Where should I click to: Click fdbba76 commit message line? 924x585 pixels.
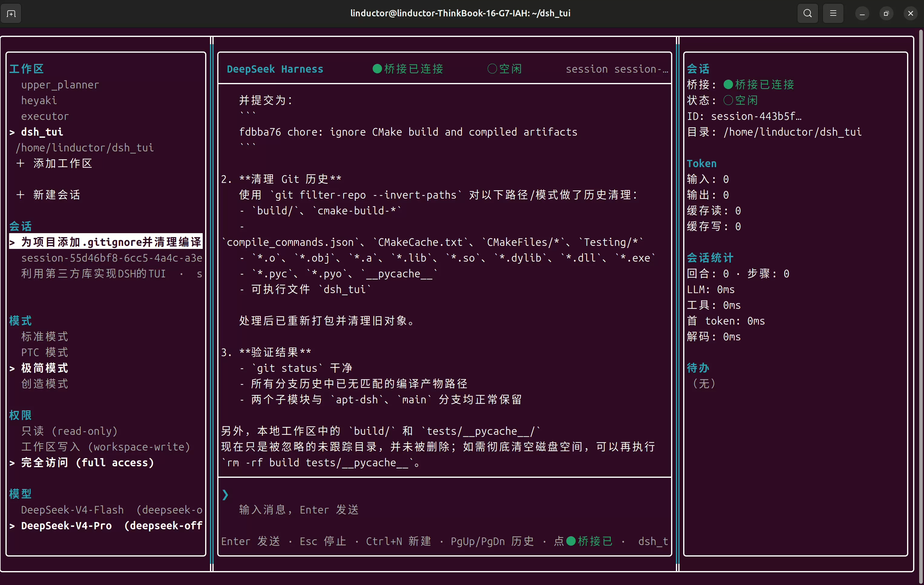point(408,132)
